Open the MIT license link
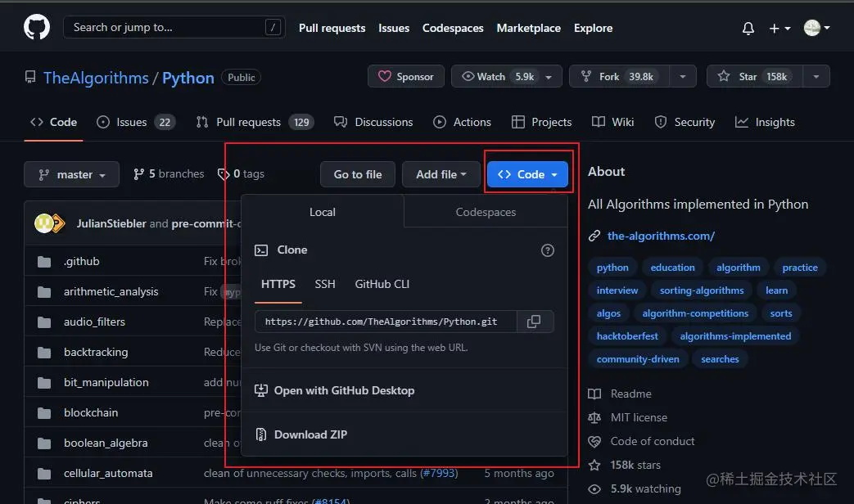This screenshot has height=504, width=854. click(628, 417)
